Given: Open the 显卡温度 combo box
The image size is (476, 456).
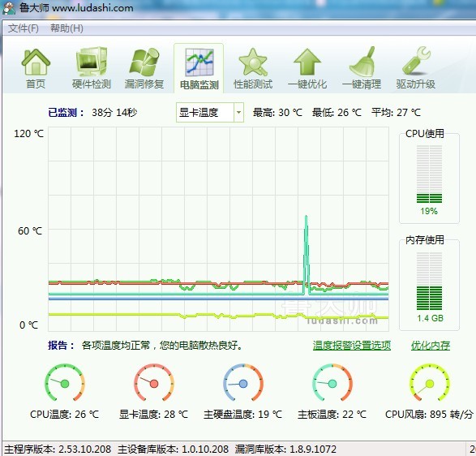Looking at the screenshot, I should [210, 113].
